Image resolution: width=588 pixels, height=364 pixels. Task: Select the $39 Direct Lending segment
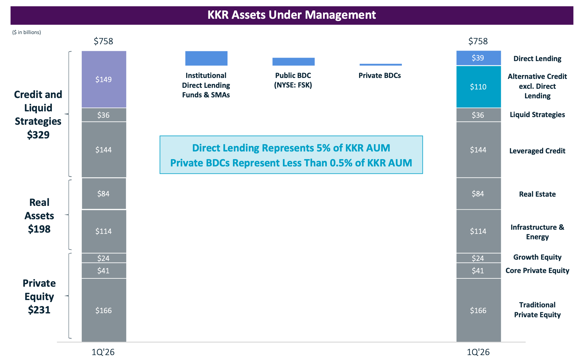click(479, 58)
